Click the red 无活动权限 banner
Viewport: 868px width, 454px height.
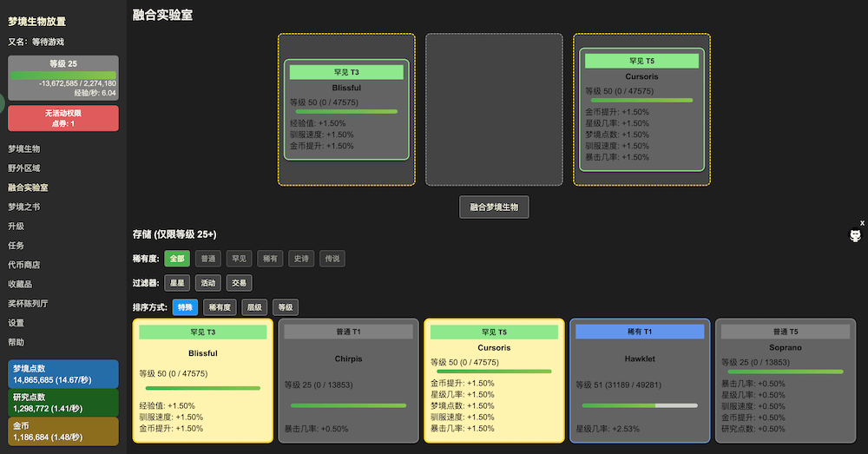click(63, 118)
